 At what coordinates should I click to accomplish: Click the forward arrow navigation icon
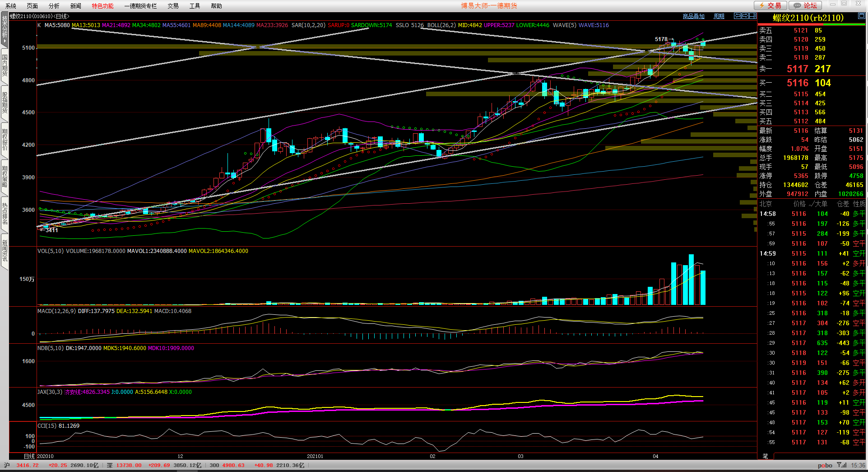point(745,16)
